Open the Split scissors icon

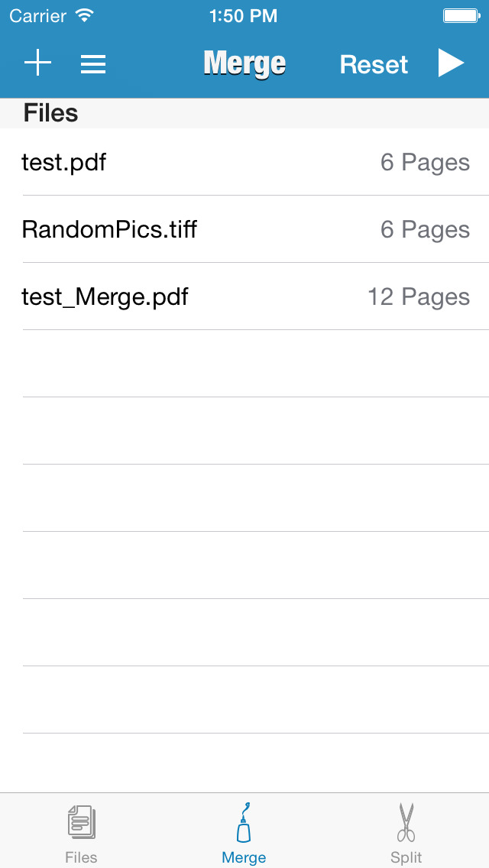coord(406,822)
